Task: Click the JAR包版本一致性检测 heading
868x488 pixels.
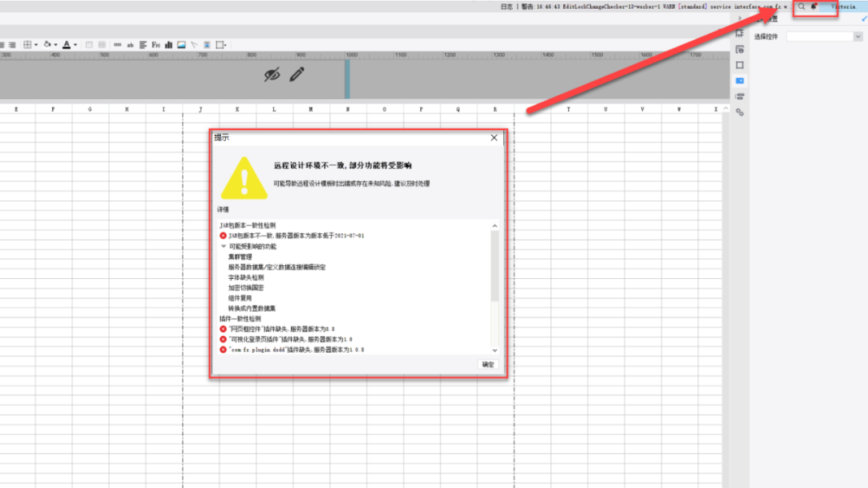Action: (x=248, y=225)
